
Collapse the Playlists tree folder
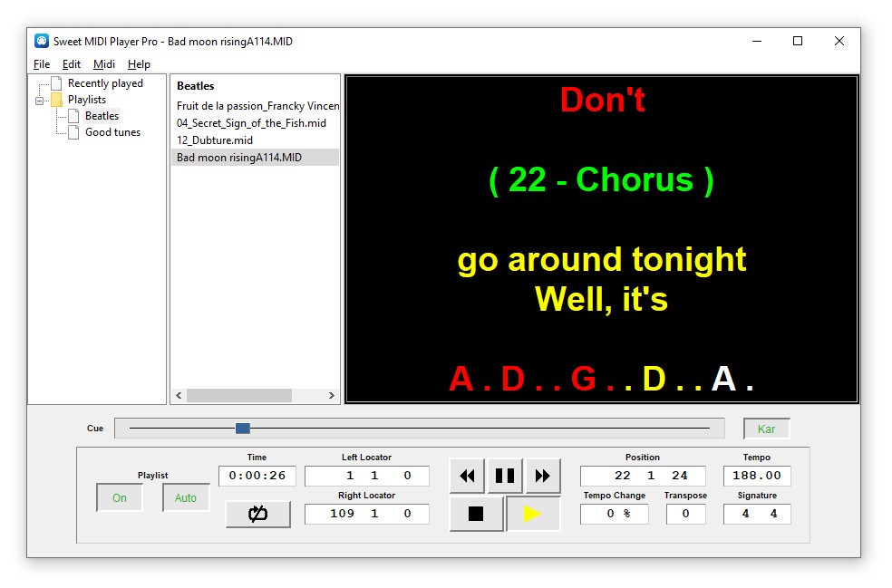click(x=39, y=101)
